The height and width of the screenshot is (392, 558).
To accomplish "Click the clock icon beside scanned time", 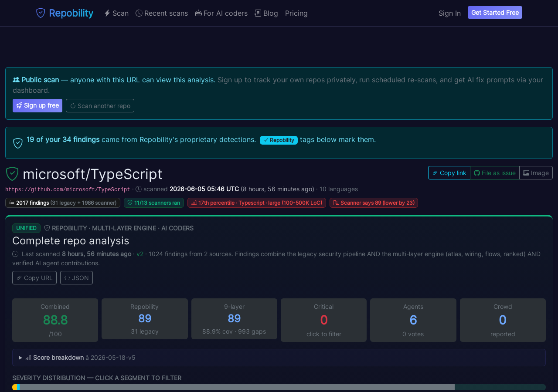I will (x=139, y=189).
